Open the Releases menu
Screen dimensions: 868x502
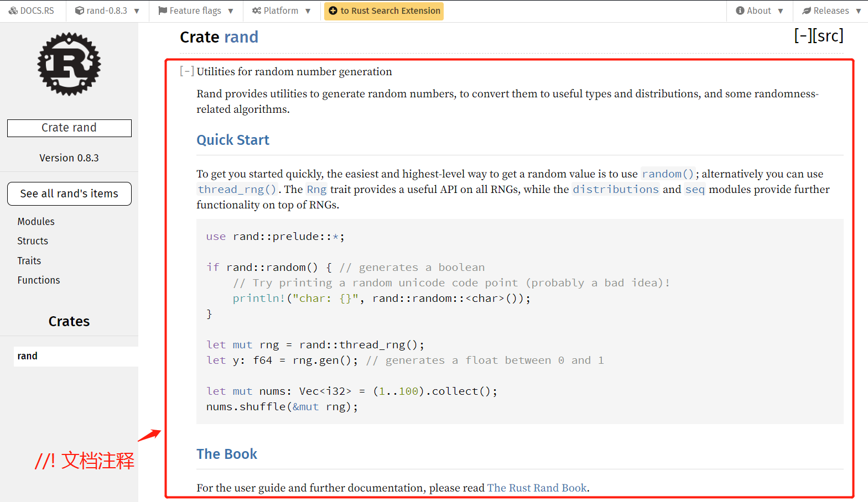830,11
